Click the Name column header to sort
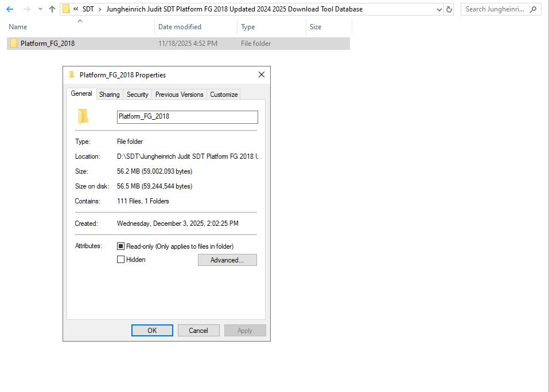 tap(18, 26)
